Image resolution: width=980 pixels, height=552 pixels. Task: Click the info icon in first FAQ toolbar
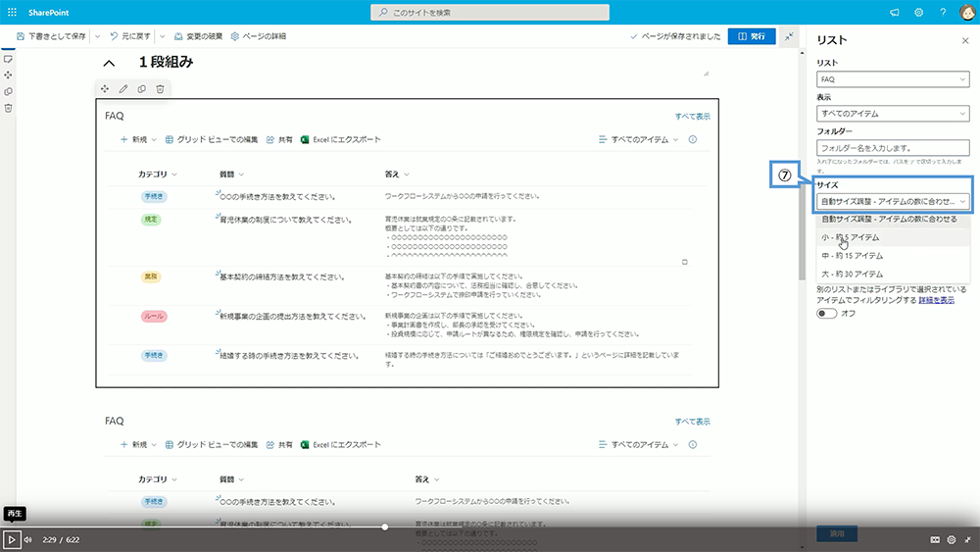point(693,139)
